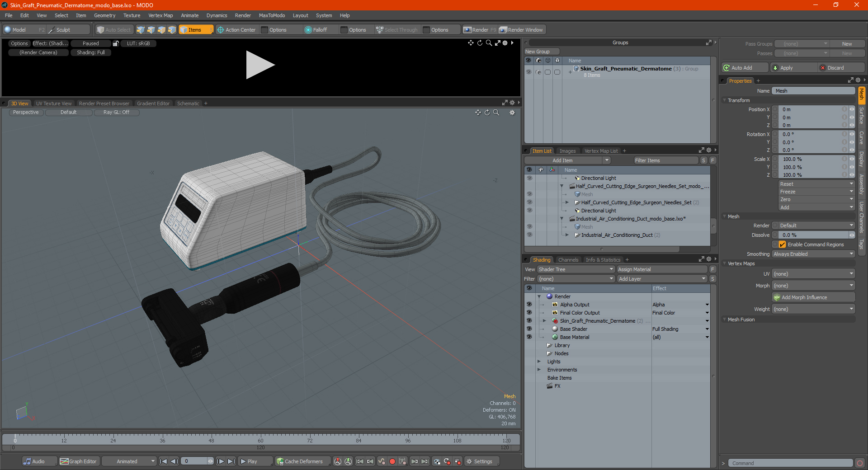Open the Smoothing dropdown
Image resolution: width=868 pixels, height=470 pixels.
coord(813,254)
